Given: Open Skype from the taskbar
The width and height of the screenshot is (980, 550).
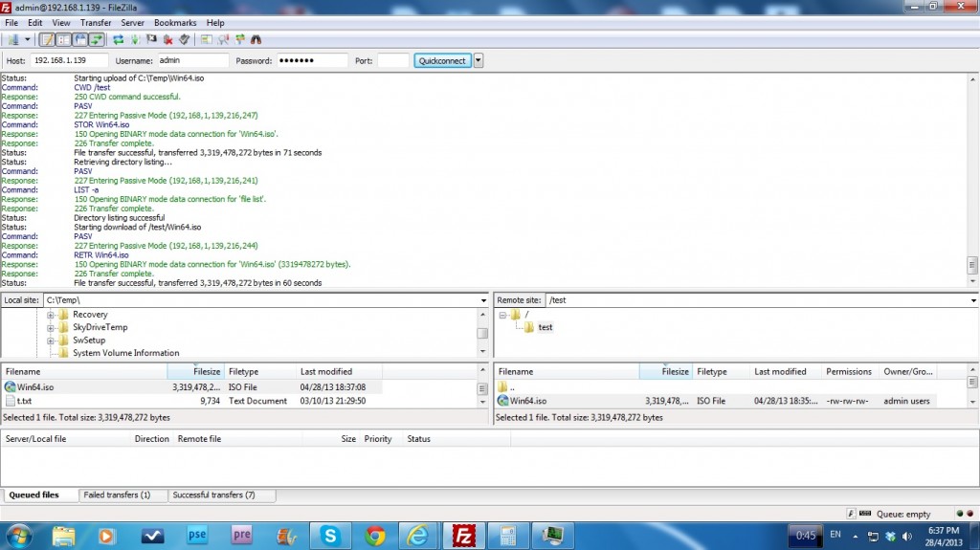Looking at the screenshot, I should 330,537.
